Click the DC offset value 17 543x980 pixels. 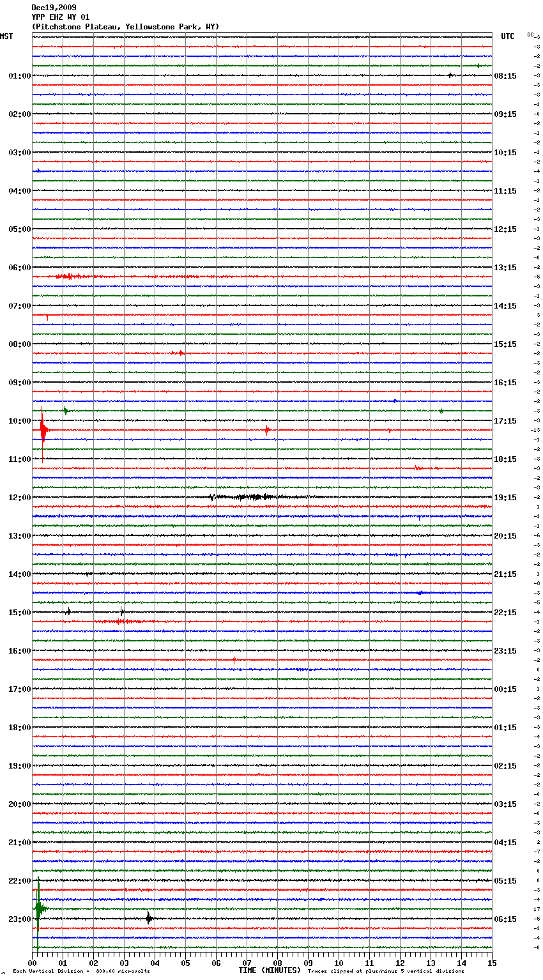coord(537,909)
